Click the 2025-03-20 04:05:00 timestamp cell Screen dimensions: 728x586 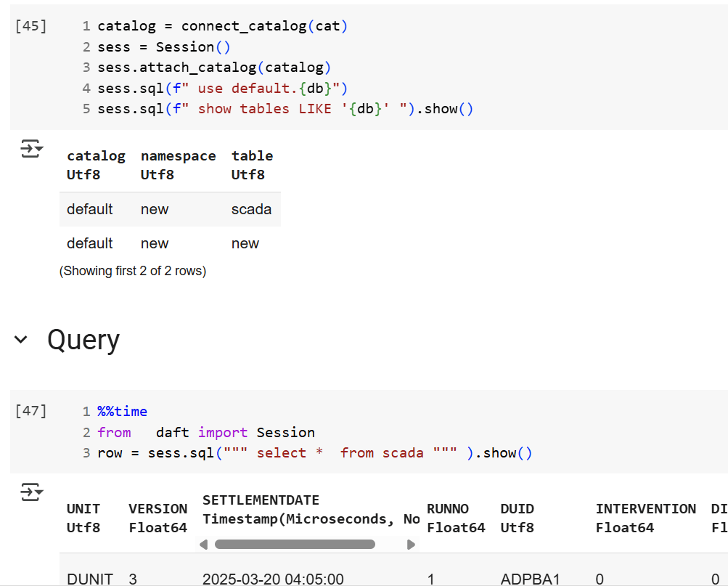273,579
